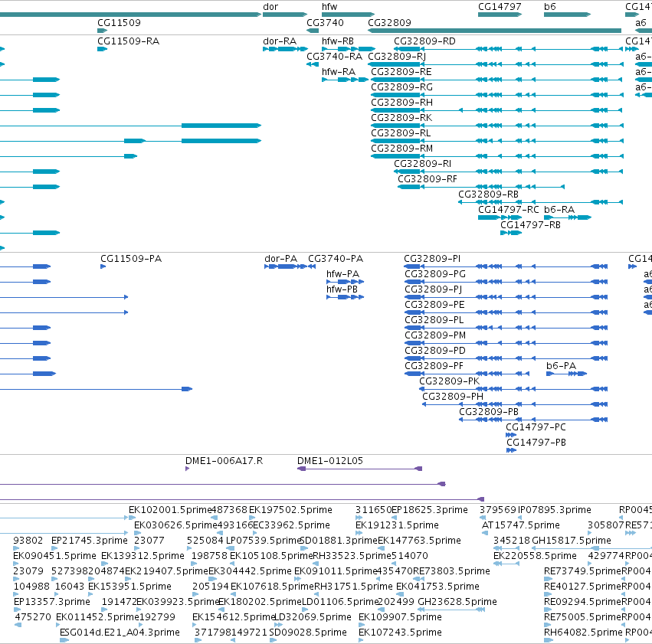The image size is (652, 644).
Task: Click transcript CG32809-RM label
Action: [402, 149]
